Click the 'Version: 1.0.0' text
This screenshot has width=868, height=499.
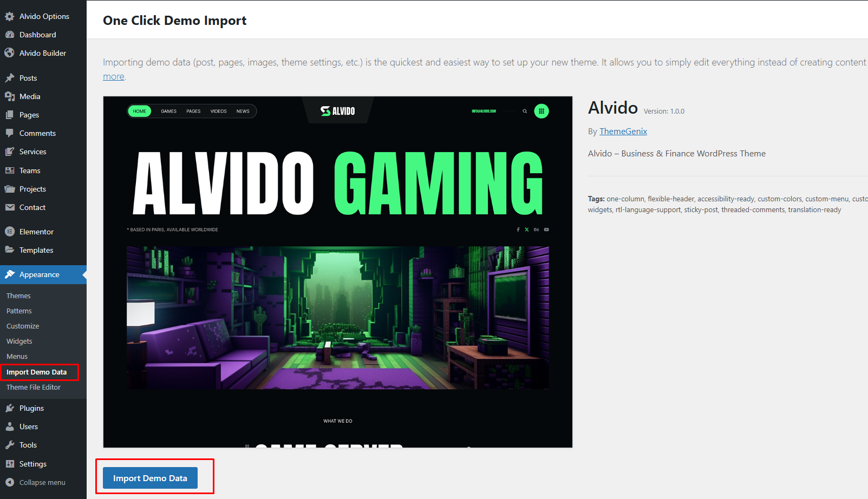point(664,111)
